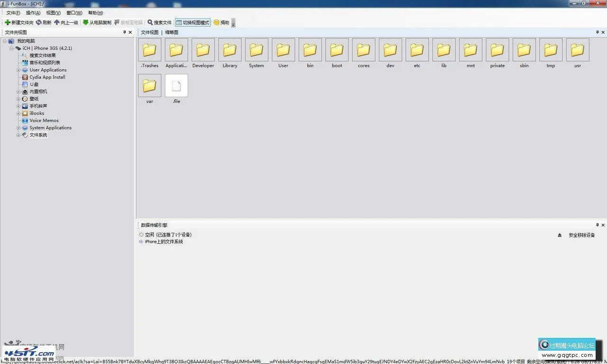Collapse the iCH iPhone 3GS device node
The image size is (607, 364).
[x=11, y=48]
